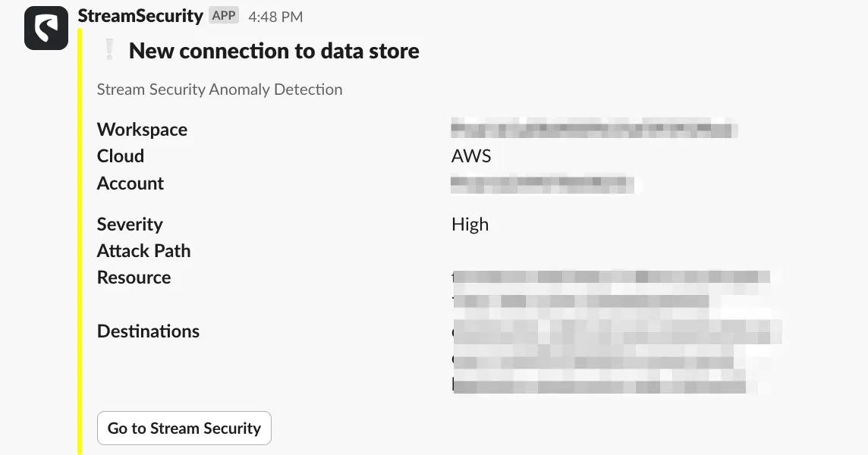Select the Cloud field label
This screenshot has width=868, height=455.
(121, 156)
